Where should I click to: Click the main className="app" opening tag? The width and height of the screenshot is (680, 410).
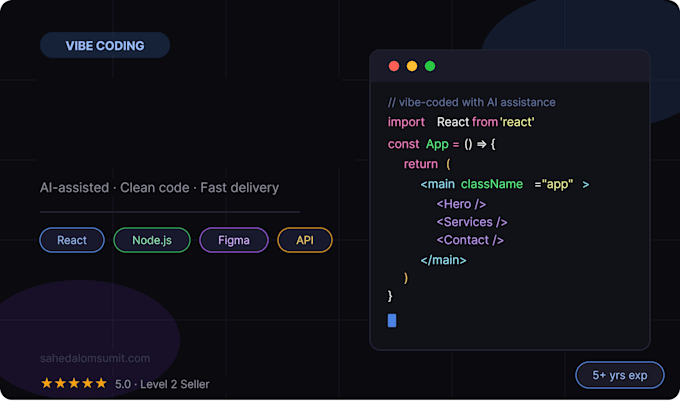click(505, 184)
